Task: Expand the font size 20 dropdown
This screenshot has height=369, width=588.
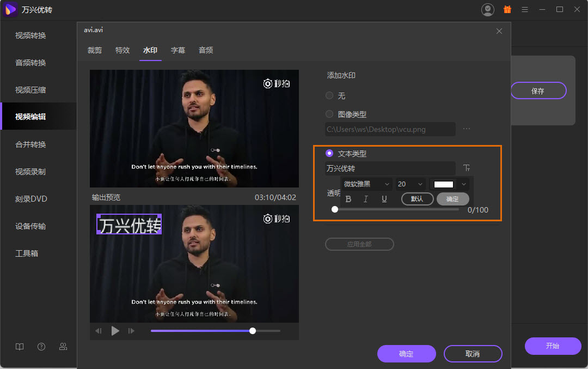Action: tap(411, 184)
